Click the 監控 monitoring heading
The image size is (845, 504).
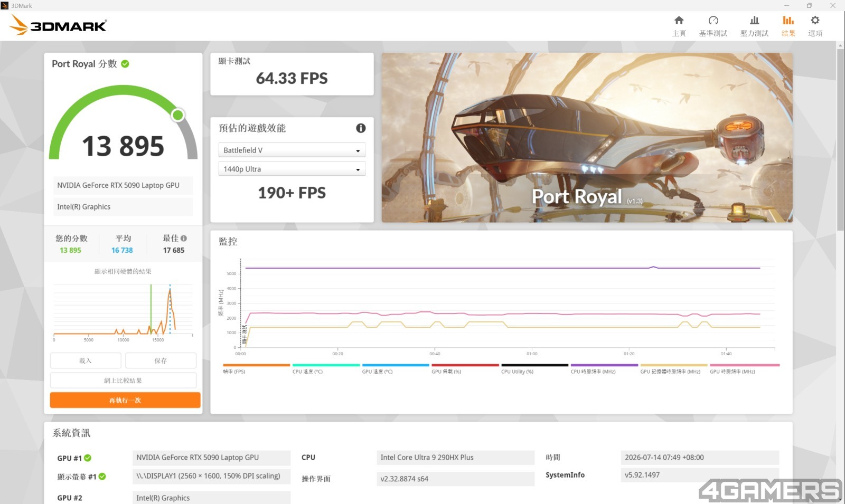pos(228,242)
